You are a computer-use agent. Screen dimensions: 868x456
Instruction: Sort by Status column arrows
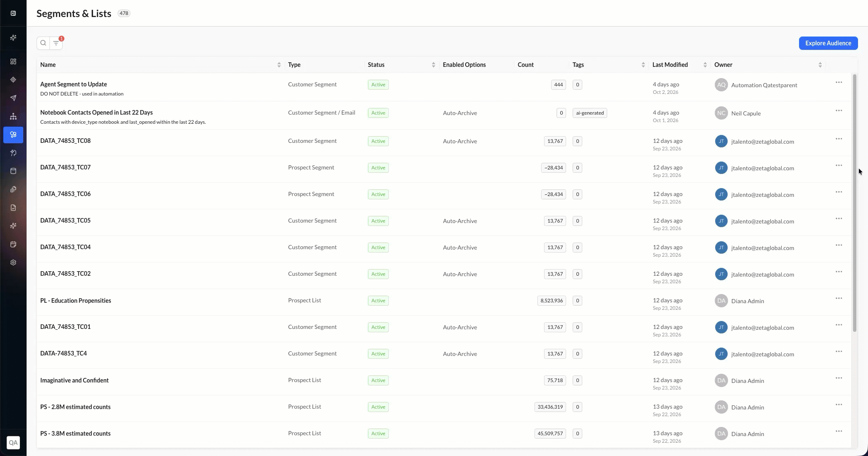[x=434, y=65]
